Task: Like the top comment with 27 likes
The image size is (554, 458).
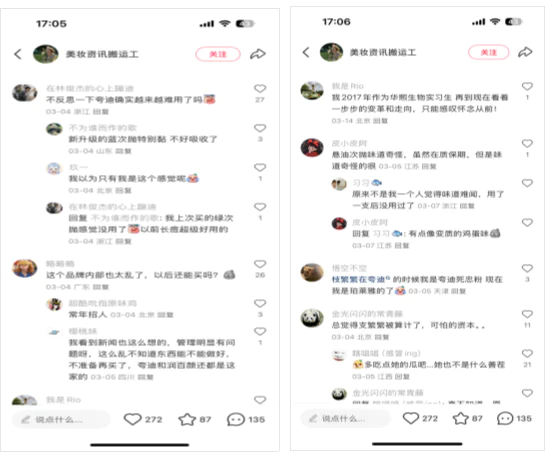Action: 260,88
